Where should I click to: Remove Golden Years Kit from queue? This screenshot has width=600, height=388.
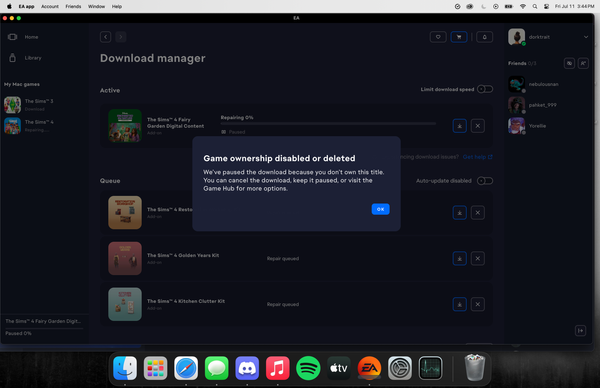(x=478, y=259)
